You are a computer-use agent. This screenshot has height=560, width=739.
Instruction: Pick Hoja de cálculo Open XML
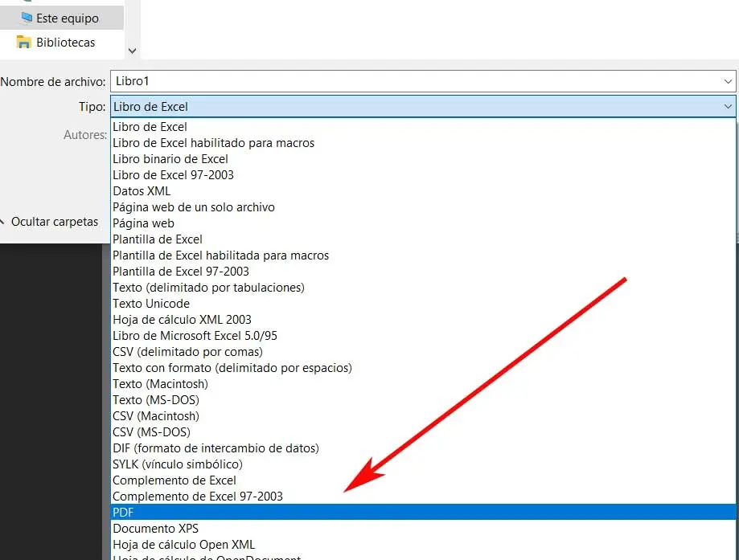pos(423,545)
